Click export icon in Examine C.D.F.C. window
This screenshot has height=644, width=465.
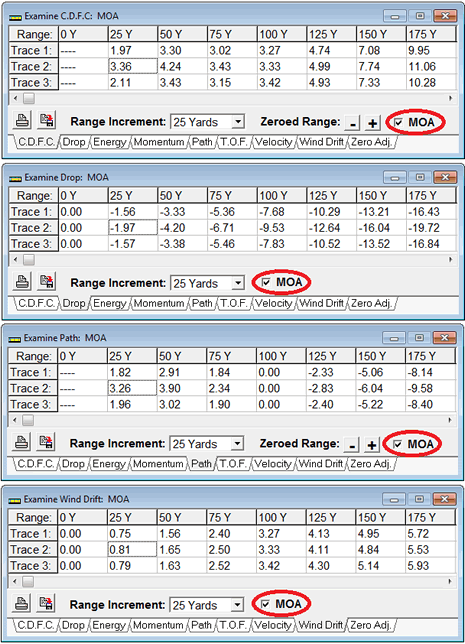pyautogui.click(x=47, y=121)
